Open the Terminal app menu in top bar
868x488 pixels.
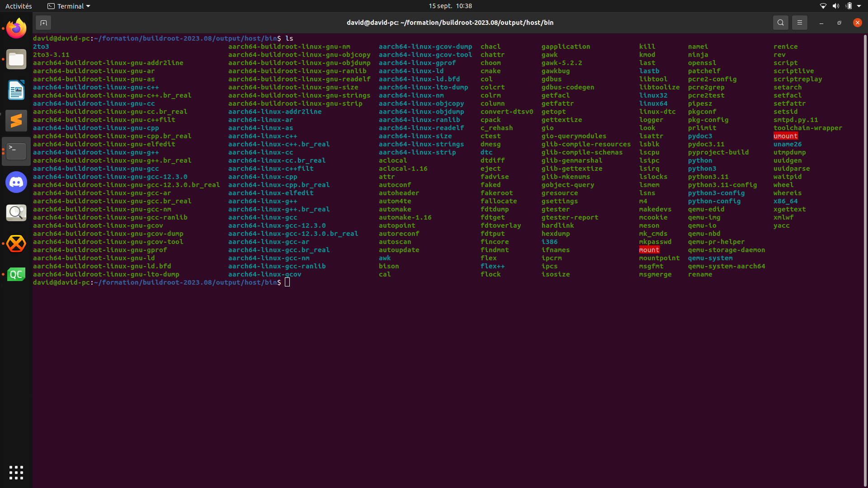point(69,6)
